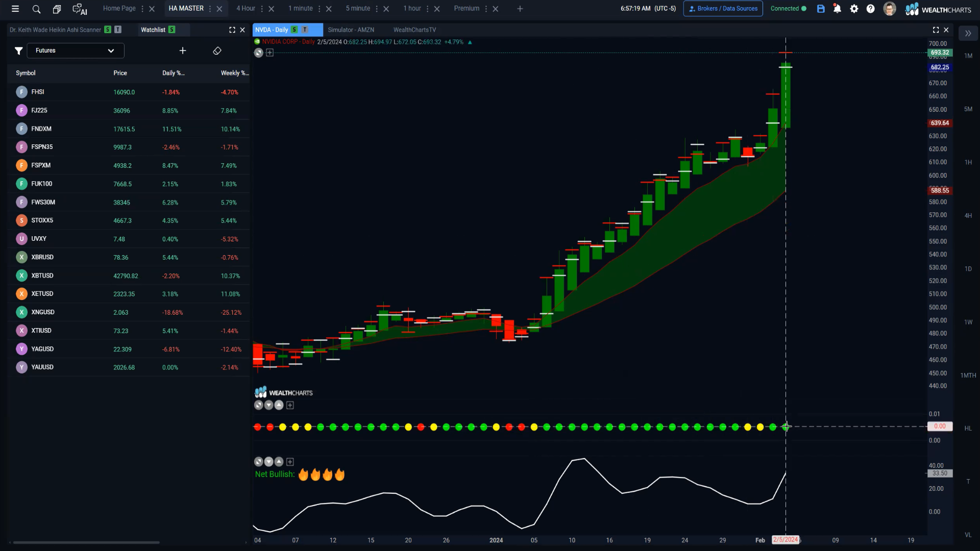
Task: Open 5 minute tab options menu
Action: click(x=377, y=9)
